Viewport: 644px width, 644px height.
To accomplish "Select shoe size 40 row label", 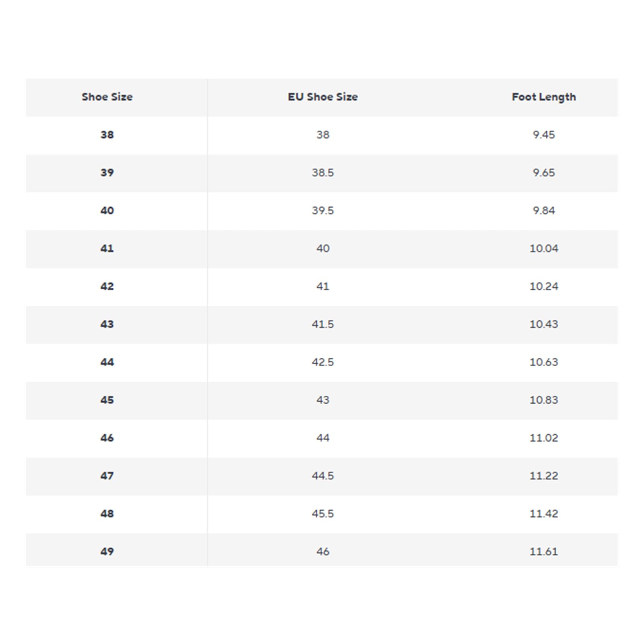I will tap(107, 211).
